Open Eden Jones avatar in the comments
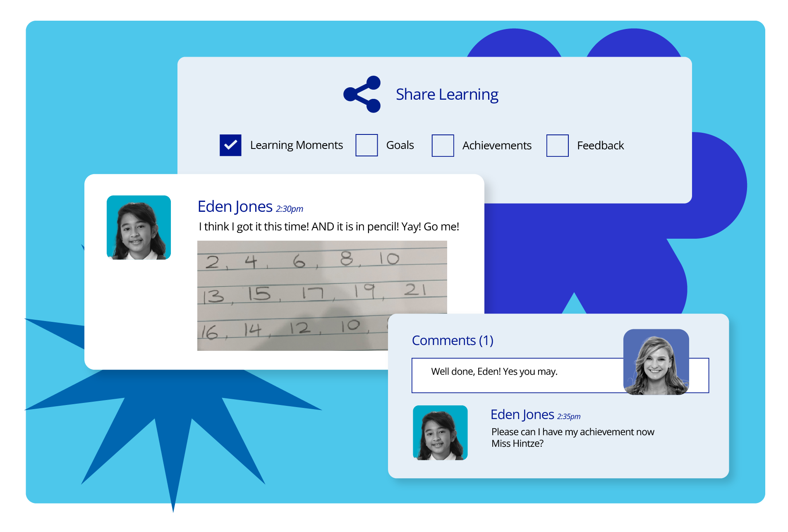This screenshot has height=532, width=788. coord(440,433)
